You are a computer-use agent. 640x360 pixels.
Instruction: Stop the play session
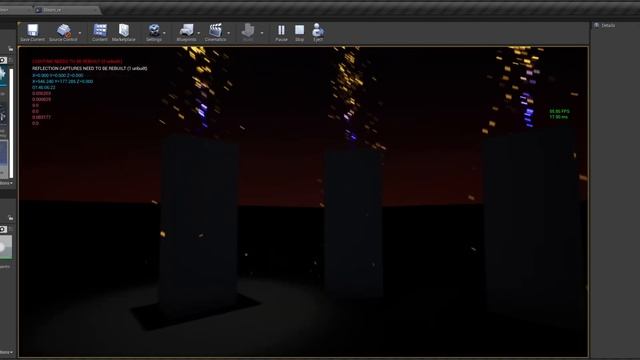pos(300,33)
